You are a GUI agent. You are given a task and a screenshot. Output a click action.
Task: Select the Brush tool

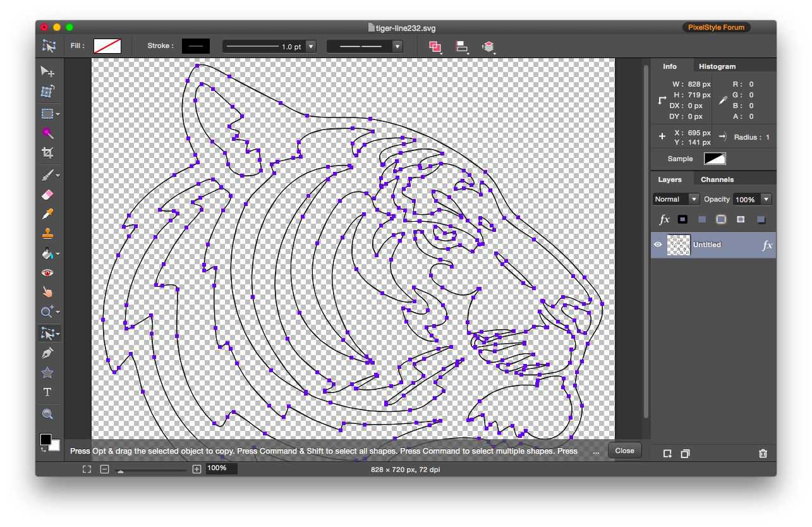point(47,175)
